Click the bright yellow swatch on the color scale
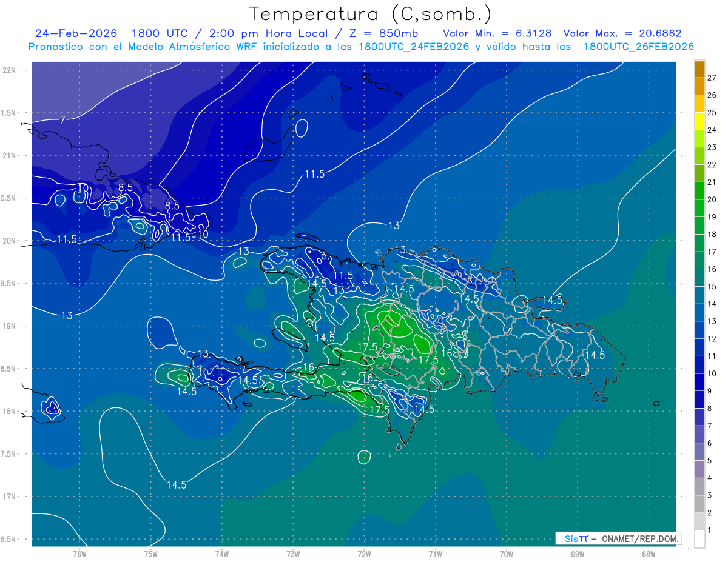Screen dimensions: 728x562 [699, 121]
